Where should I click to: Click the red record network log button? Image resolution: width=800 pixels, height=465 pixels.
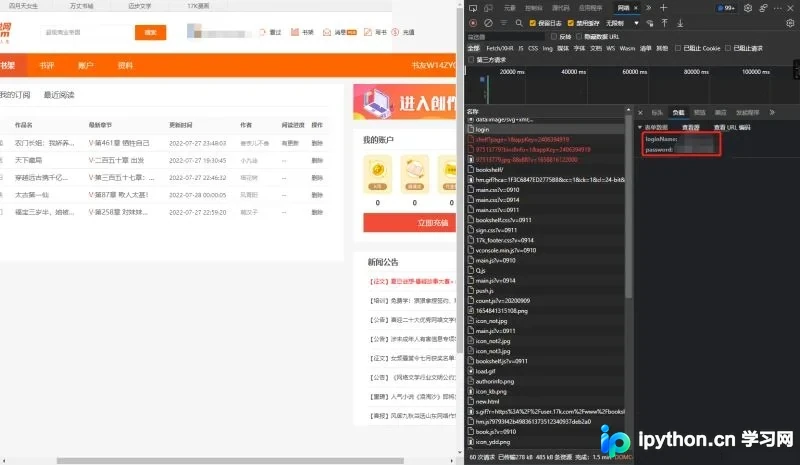pos(473,23)
